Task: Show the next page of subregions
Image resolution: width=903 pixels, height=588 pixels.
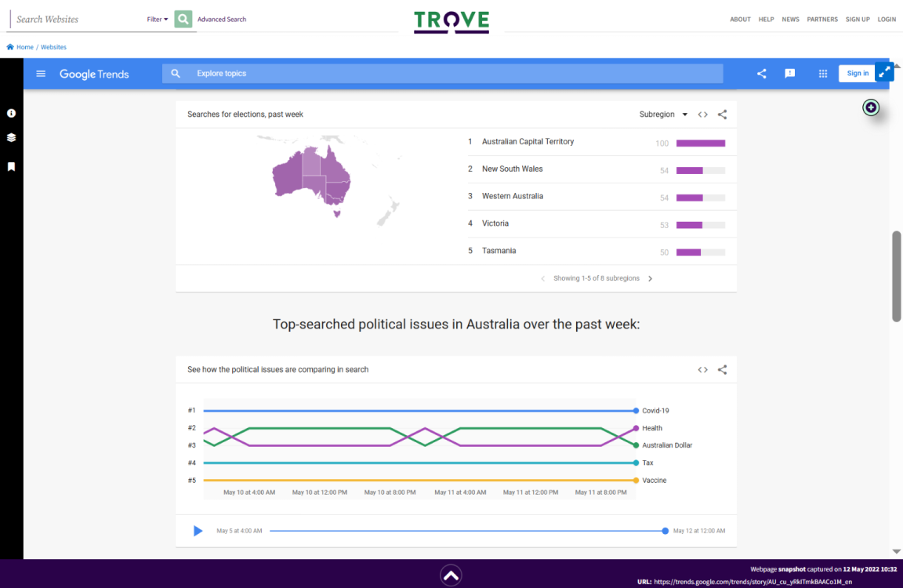Action: pyautogui.click(x=650, y=278)
